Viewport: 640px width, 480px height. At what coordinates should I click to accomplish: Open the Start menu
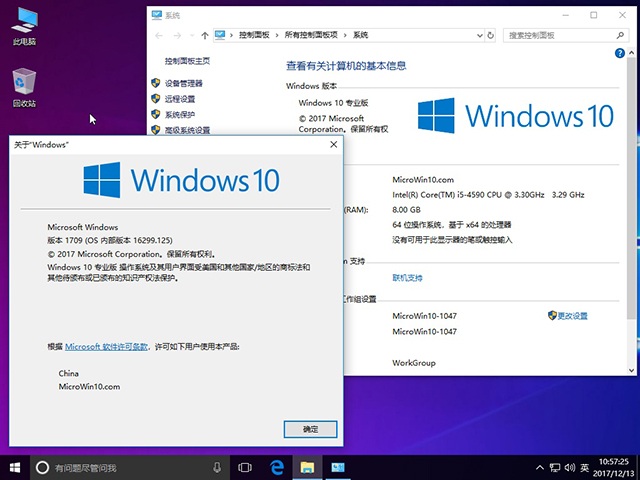(15, 468)
